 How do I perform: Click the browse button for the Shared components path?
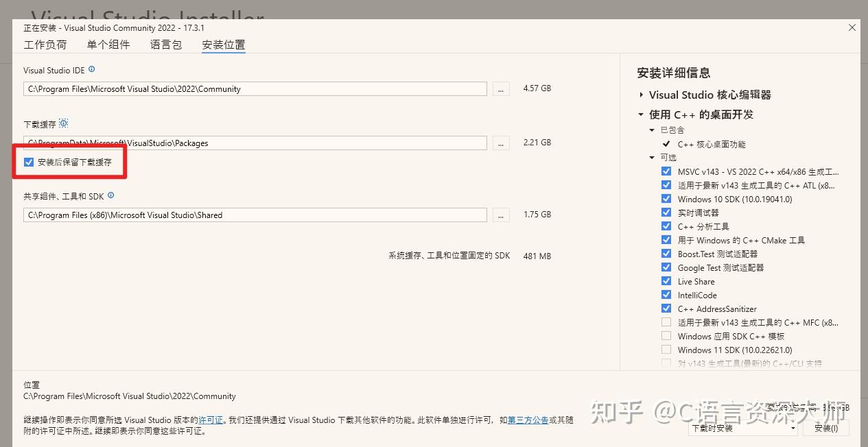tap(500, 214)
